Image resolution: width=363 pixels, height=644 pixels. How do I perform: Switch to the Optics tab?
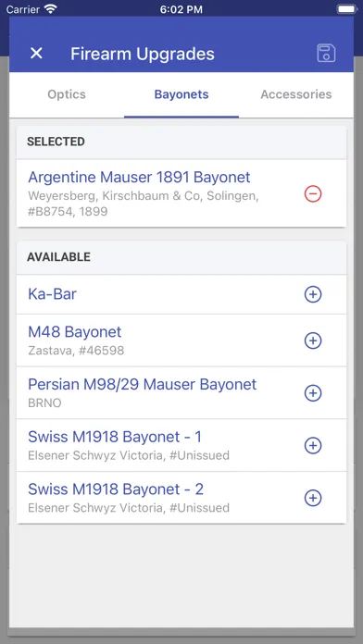pyautogui.click(x=67, y=94)
